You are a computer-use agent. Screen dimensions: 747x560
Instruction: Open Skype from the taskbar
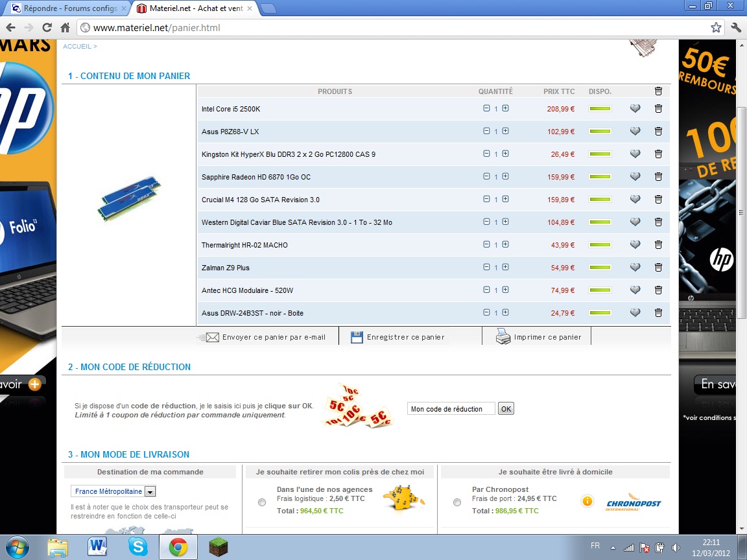point(137,547)
